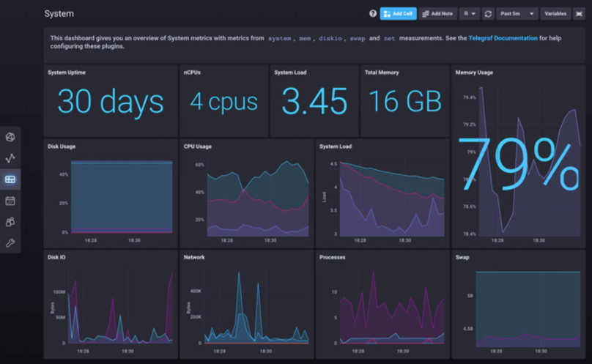
Task: Click the System Uptime 30 days cell
Action: 110,102
